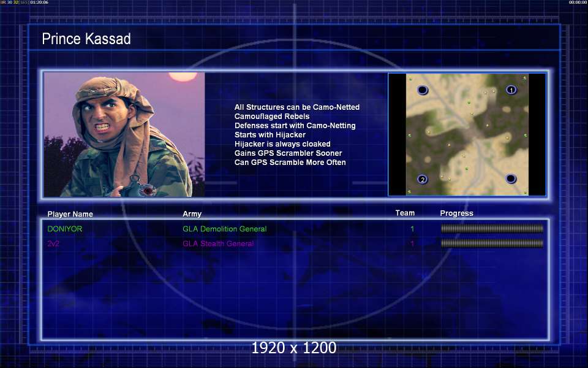
Task: Click the Progress column header
Action: (x=456, y=213)
